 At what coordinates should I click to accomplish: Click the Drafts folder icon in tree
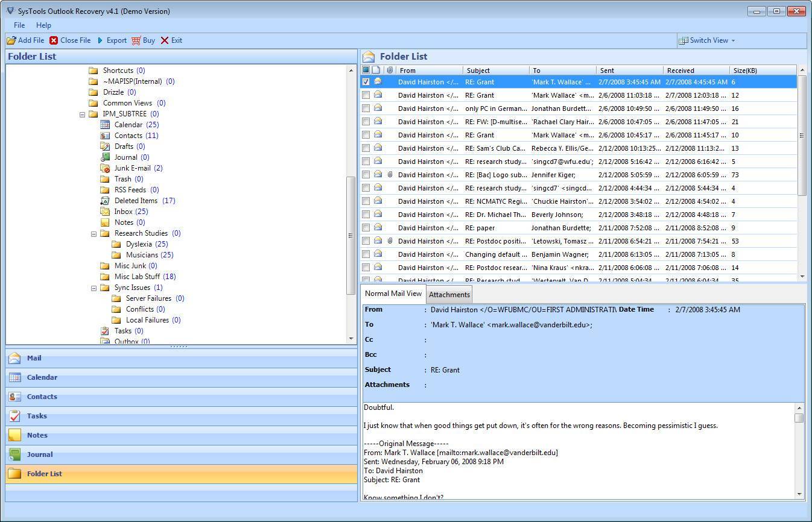coord(105,146)
